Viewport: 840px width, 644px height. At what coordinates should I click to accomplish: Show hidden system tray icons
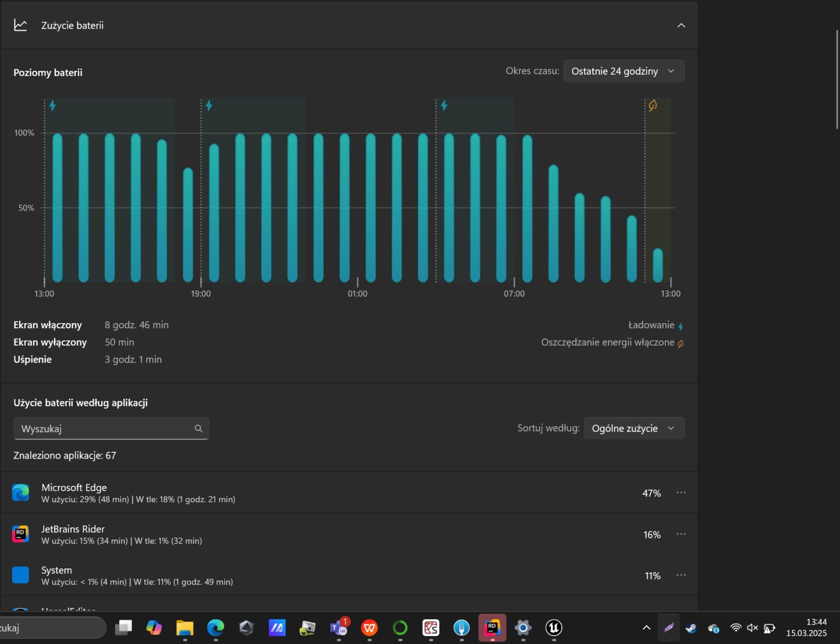coord(646,628)
